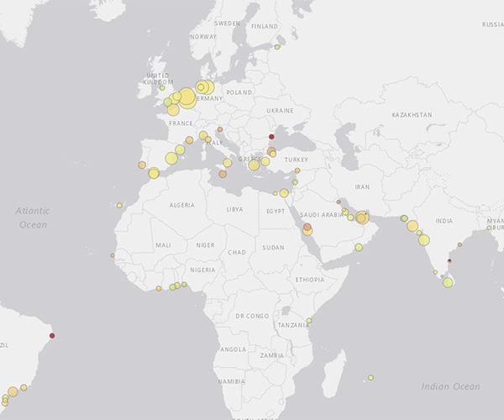Viewport: 504px width, 420px height.
Task: Select the small marker on West Africa's western tip
Action: pos(112,255)
